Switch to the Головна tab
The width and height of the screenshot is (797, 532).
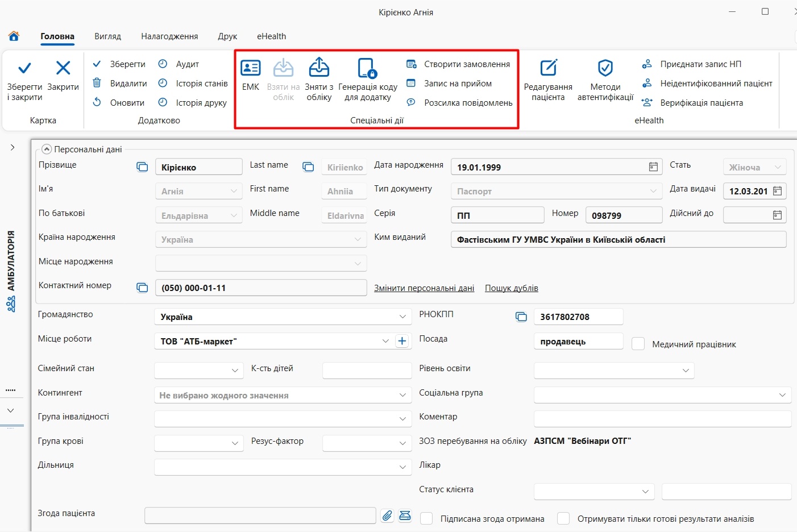(57, 36)
